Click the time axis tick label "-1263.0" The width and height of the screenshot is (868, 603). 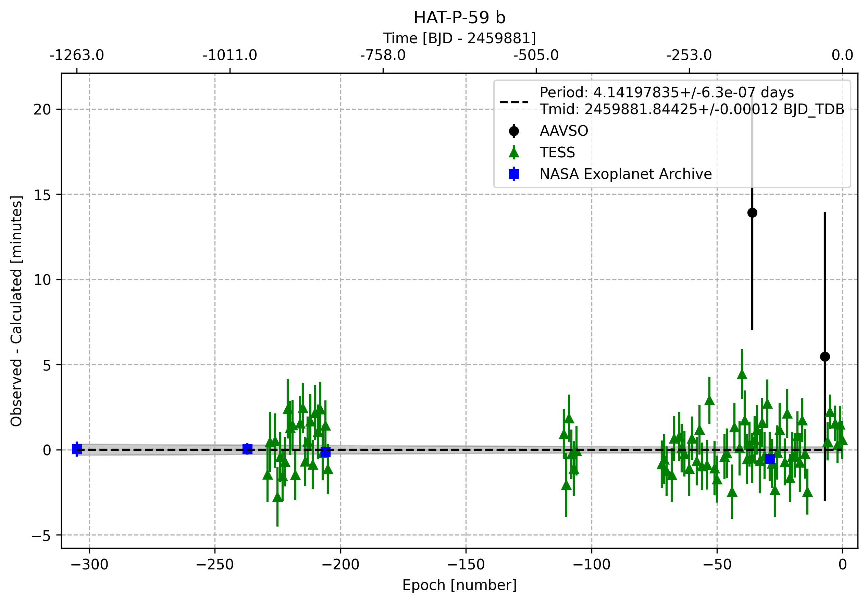coord(77,56)
